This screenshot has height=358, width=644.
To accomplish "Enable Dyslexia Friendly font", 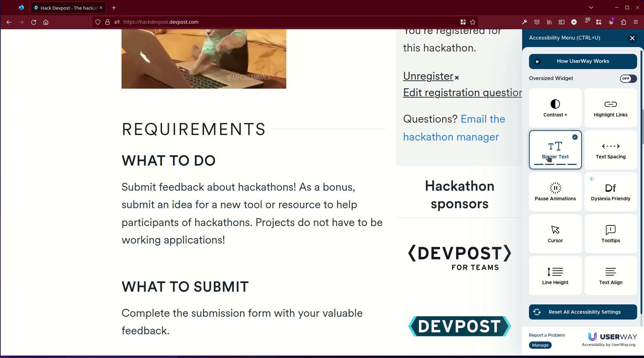I will 610,191.
